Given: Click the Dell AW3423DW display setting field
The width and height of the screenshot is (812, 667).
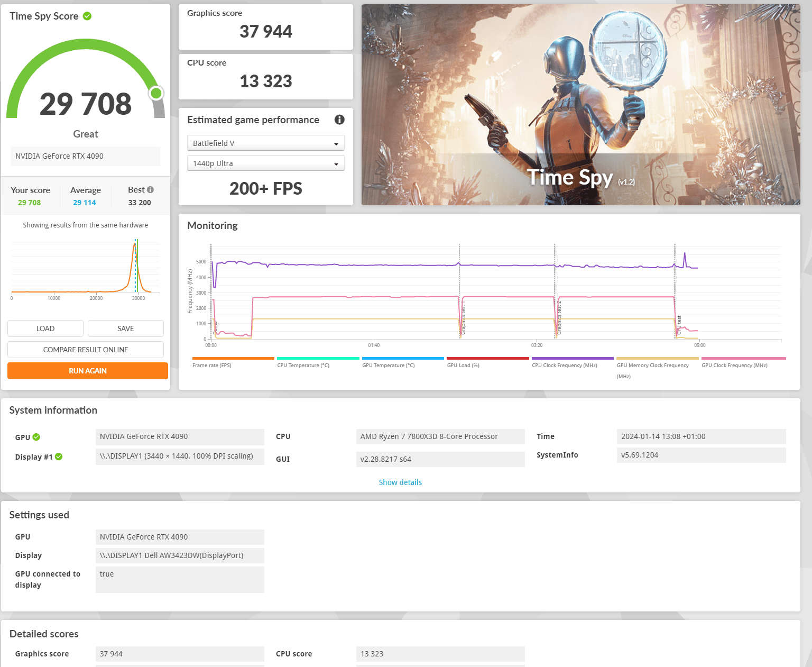Looking at the screenshot, I should [x=180, y=555].
